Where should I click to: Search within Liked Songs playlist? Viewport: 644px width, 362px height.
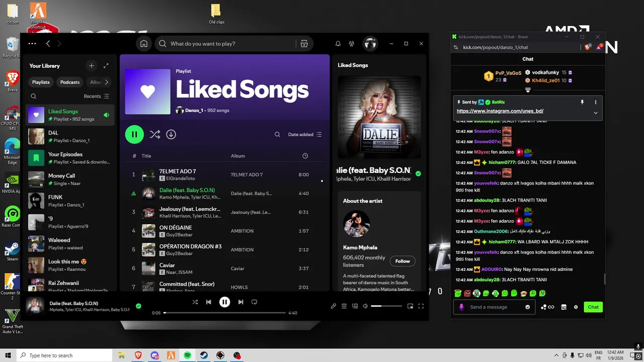[277, 134]
